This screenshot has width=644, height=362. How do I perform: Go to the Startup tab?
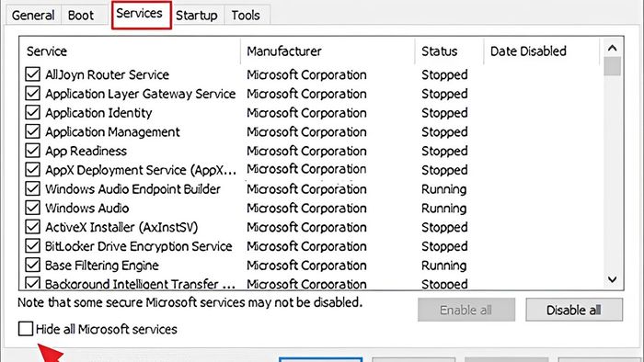[x=197, y=16]
